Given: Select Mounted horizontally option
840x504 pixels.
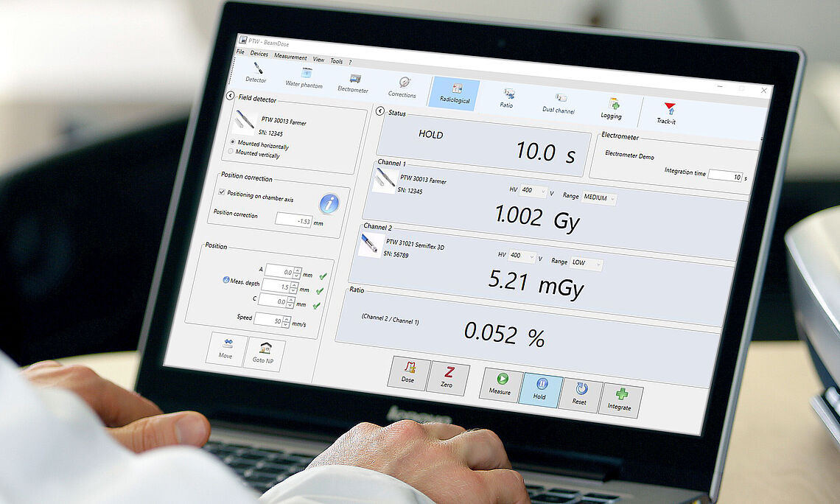Looking at the screenshot, I should (232, 143).
